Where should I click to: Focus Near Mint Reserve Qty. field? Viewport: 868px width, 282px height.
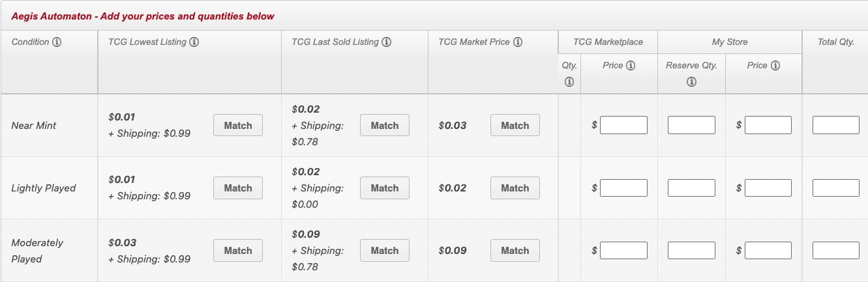[x=691, y=125]
